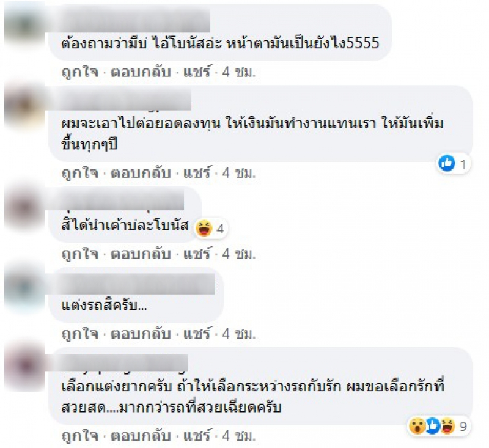
Task: Click ถูกใจ under the investment comment
Action: click(80, 173)
